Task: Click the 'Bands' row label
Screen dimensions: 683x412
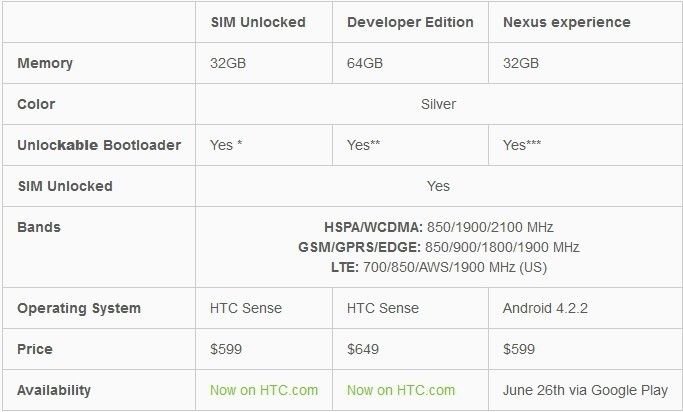Action: click(x=39, y=227)
